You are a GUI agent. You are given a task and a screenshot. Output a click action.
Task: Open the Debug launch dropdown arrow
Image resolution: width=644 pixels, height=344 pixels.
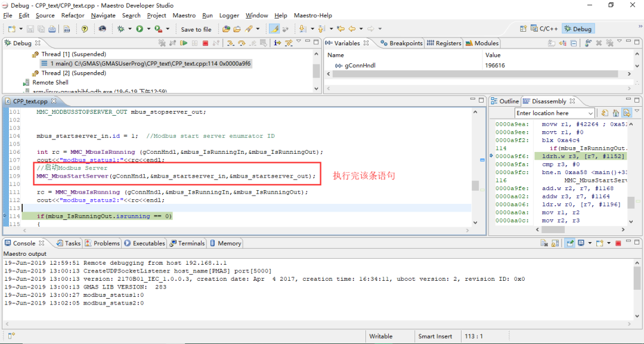click(130, 29)
